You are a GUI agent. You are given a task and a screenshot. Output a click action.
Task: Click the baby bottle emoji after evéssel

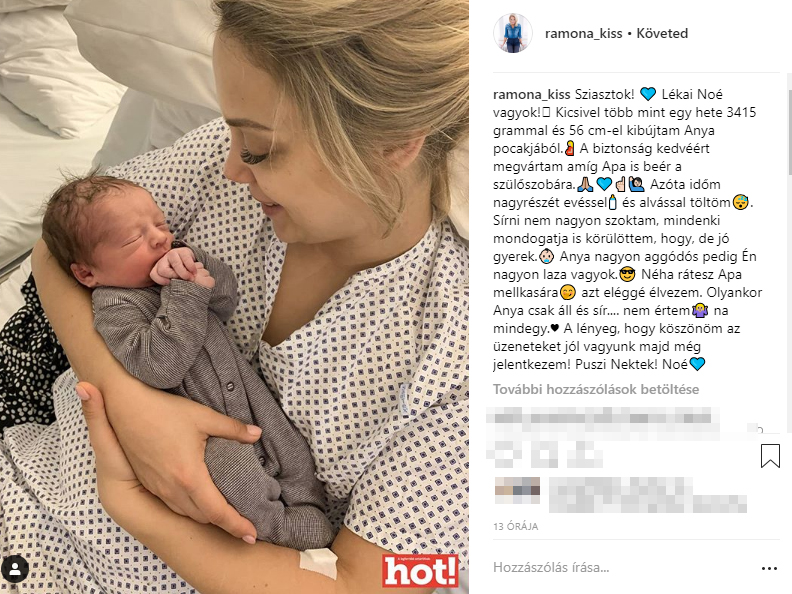pyautogui.click(x=613, y=203)
